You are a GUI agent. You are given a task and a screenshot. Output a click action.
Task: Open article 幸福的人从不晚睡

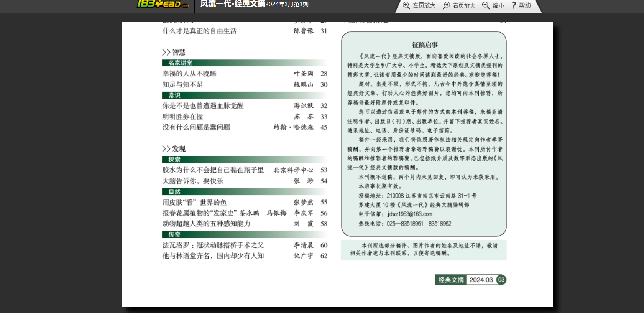(x=189, y=74)
